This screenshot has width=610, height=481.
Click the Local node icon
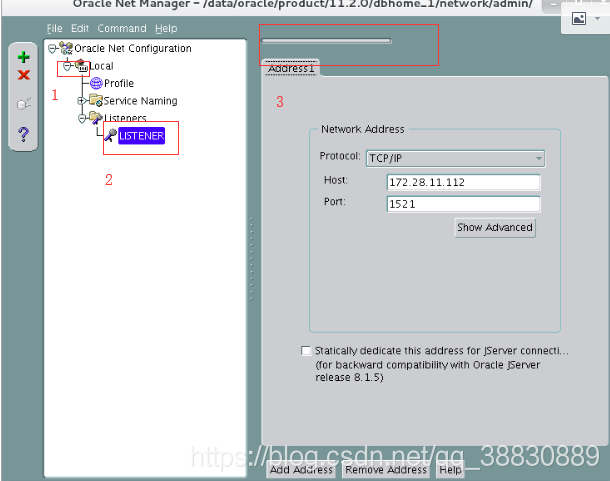[82, 66]
